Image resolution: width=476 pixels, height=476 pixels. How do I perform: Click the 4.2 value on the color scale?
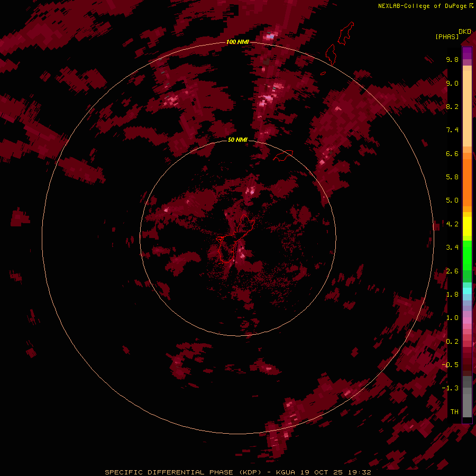[x=452, y=224]
